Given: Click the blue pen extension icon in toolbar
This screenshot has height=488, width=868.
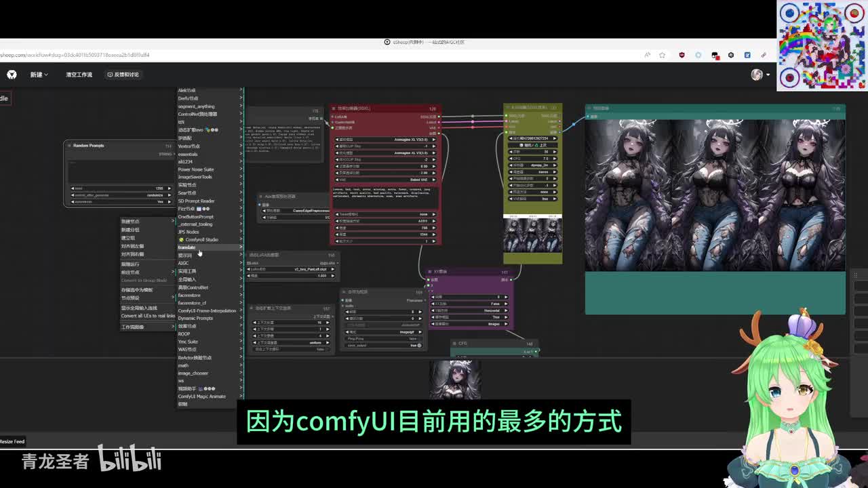Looking at the screenshot, I should pyautogui.click(x=747, y=55).
